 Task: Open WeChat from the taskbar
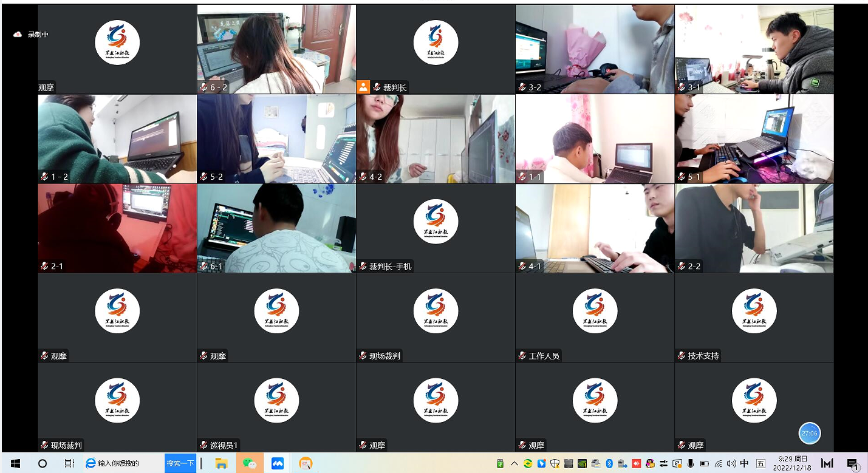[250, 463]
